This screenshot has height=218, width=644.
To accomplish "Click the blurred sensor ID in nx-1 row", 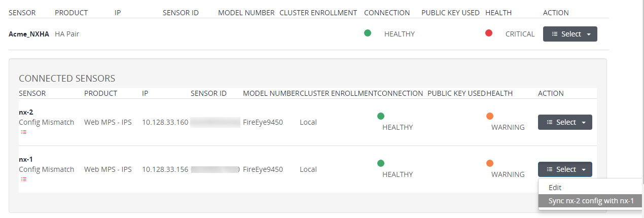I will (215, 169).
